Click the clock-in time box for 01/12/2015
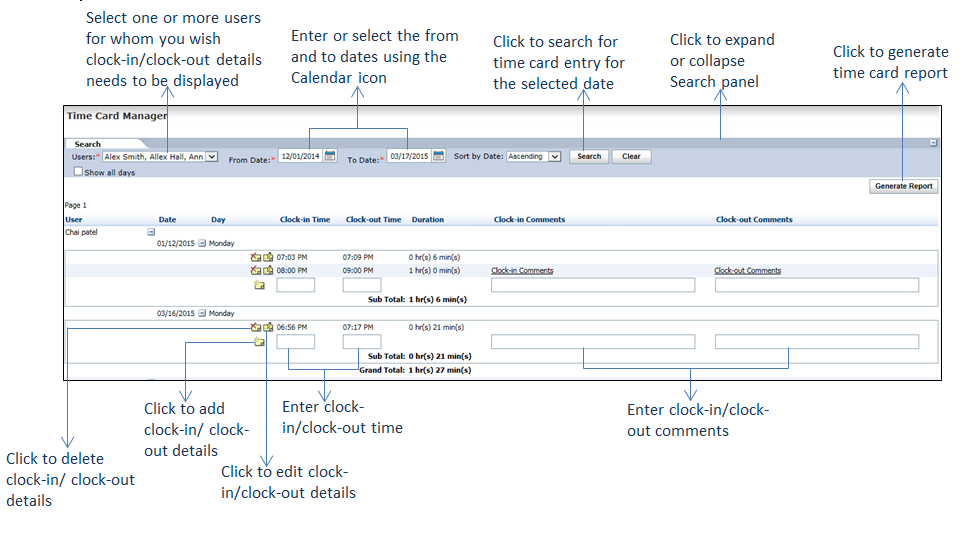974x540 pixels. click(x=296, y=285)
